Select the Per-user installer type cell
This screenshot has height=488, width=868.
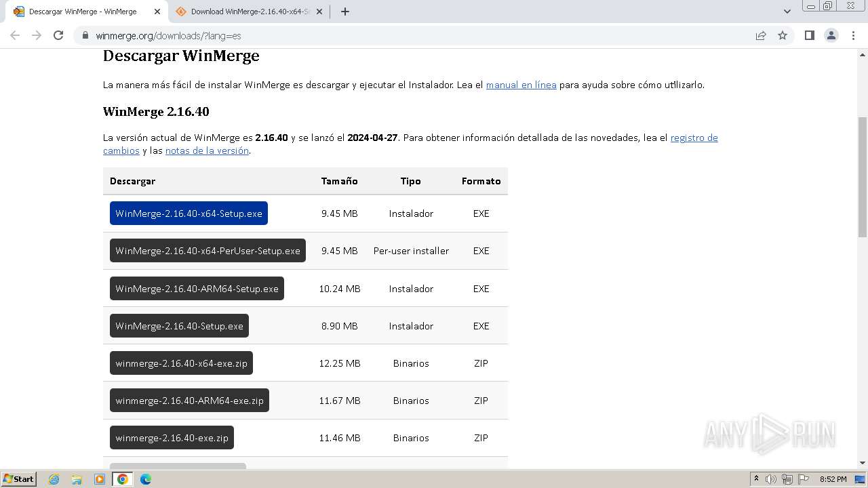tap(411, 251)
